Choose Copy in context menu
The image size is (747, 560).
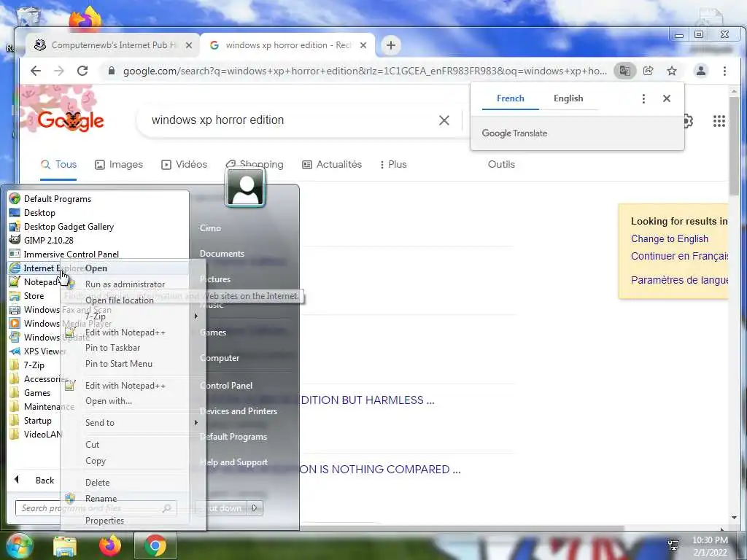(133, 461)
